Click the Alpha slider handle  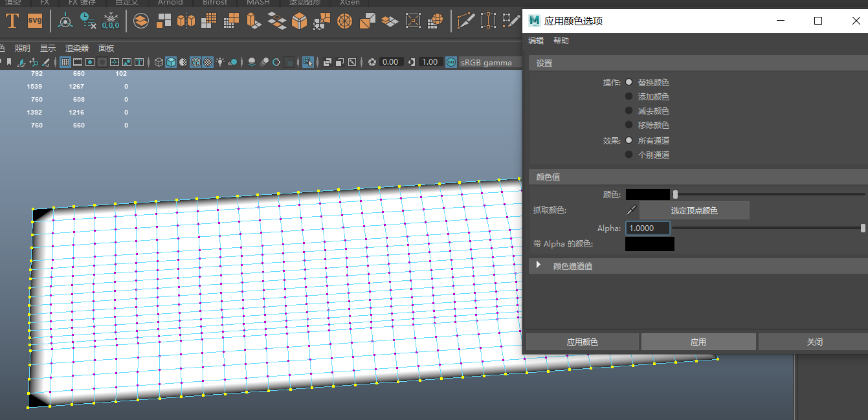click(x=863, y=228)
